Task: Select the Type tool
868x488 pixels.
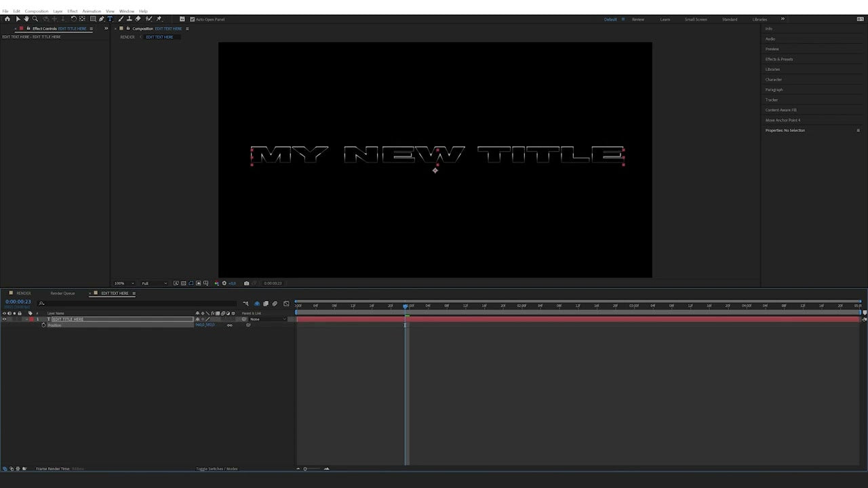Action: (109, 19)
